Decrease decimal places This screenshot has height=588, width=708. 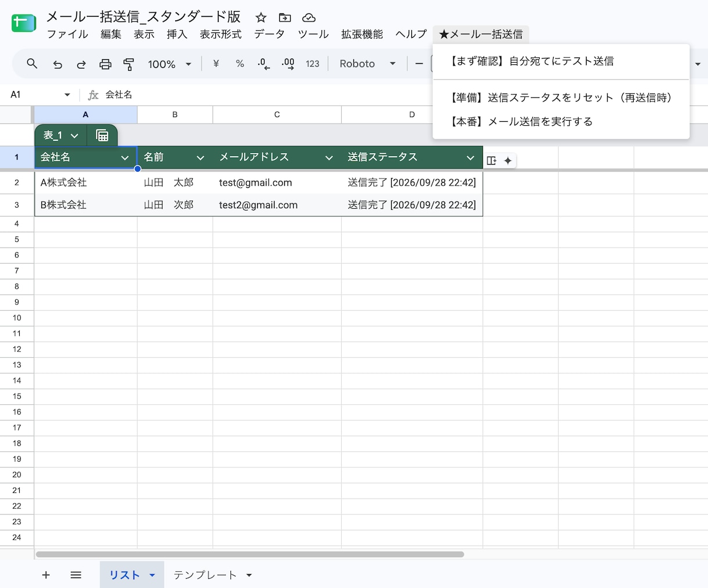tap(263, 64)
